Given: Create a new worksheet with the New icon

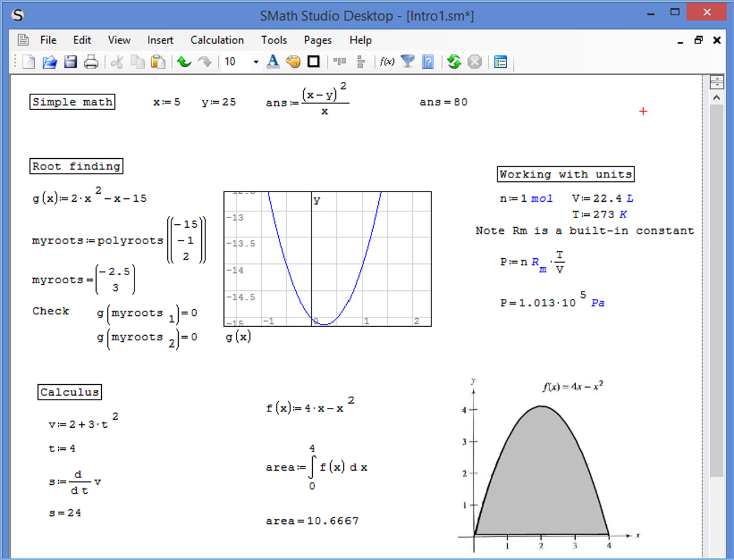Looking at the screenshot, I should tap(29, 62).
